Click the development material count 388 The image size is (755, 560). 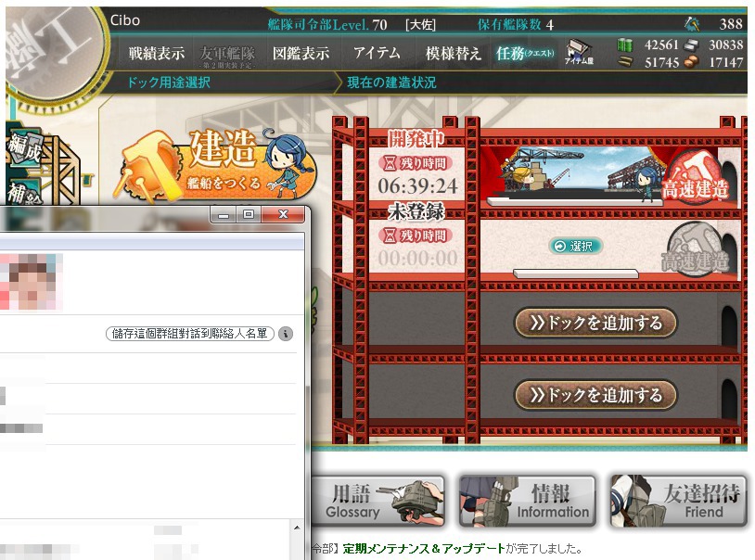(731, 23)
